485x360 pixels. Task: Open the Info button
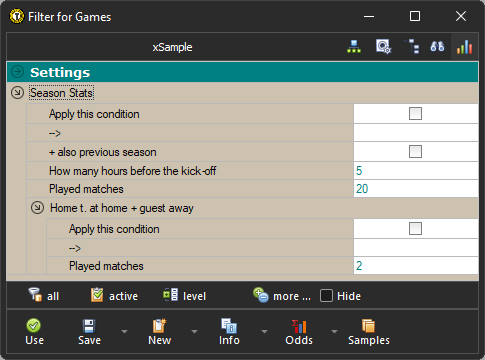coord(229,332)
